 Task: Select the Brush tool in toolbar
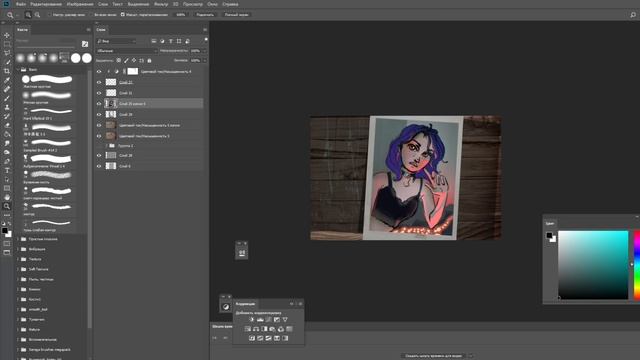tap(7, 98)
